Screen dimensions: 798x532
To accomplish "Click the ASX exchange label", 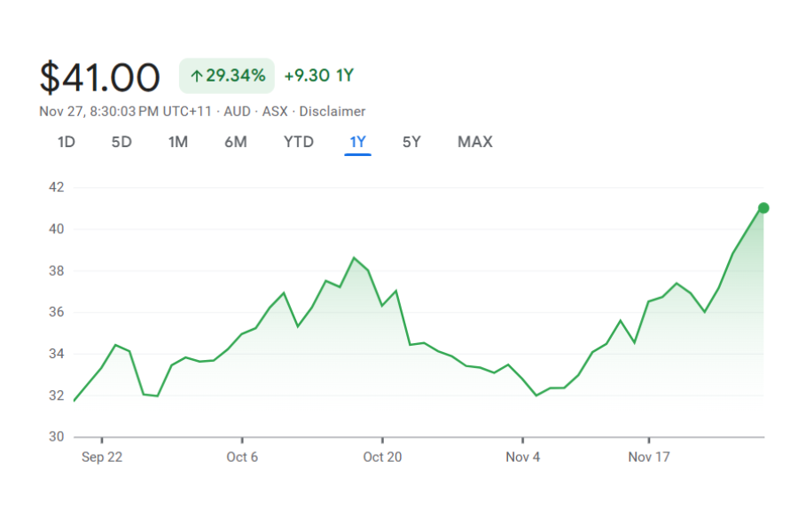I will pos(275,112).
